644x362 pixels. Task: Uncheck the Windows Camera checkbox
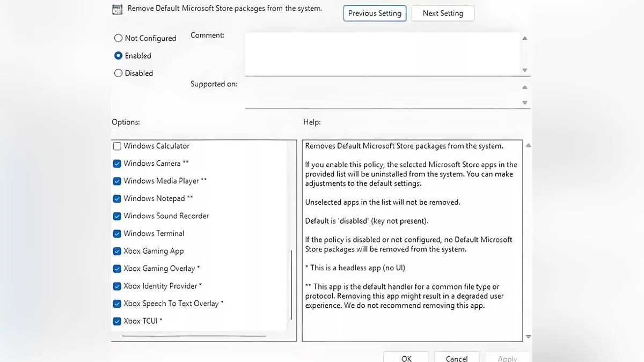click(x=117, y=164)
